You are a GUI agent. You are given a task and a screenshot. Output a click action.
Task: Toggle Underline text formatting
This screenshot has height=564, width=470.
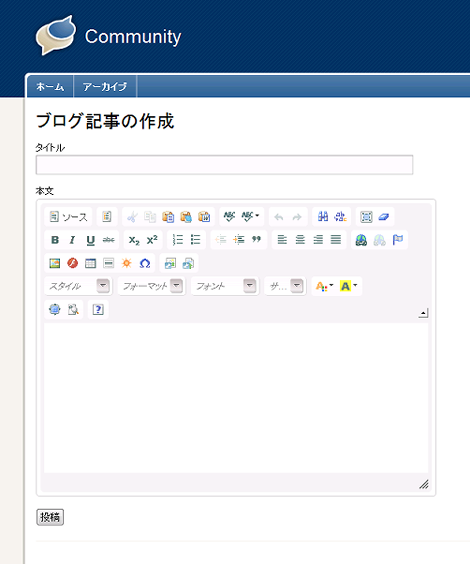pos(91,240)
